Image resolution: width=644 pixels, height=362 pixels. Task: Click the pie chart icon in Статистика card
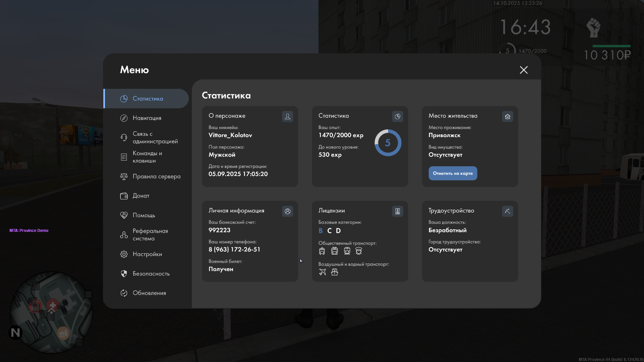pyautogui.click(x=397, y=116)
